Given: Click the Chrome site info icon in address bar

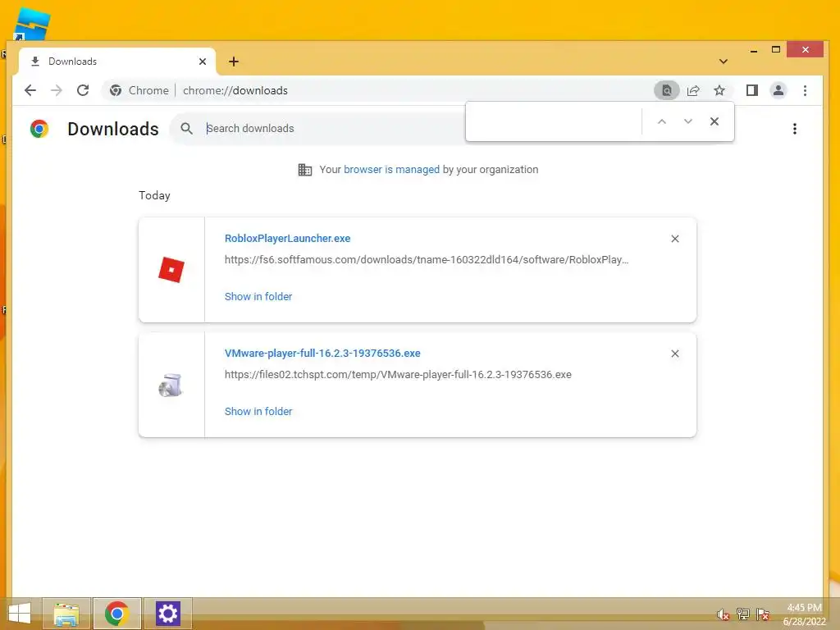Looking at the screenshot, I should (x=115, y=90).
